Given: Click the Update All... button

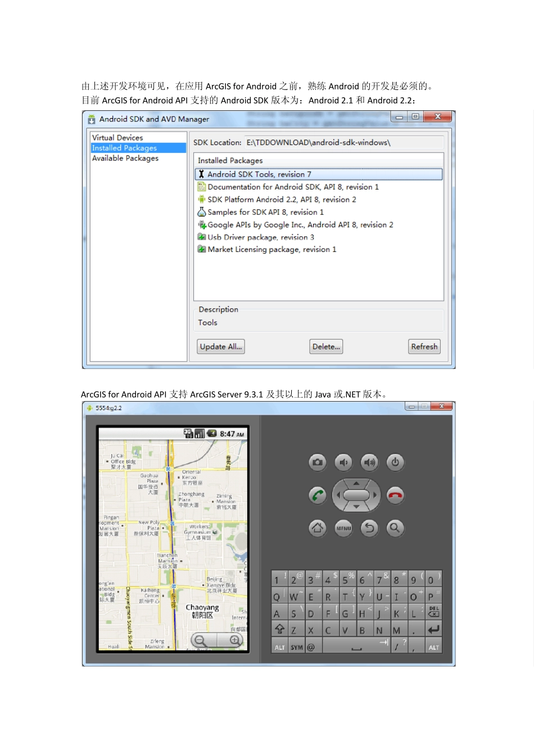Looking at the screenshot, I should pyautogui.click(x=221, y=346).
